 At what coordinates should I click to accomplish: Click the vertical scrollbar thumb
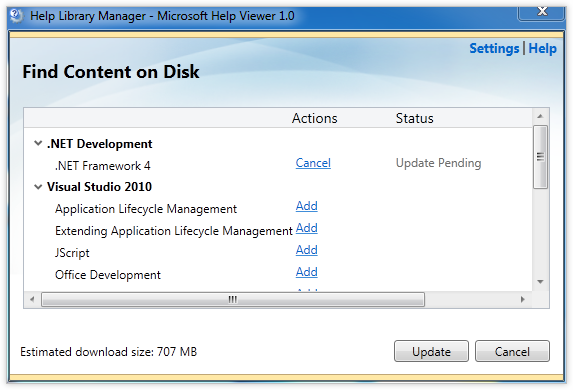[540, 157]
